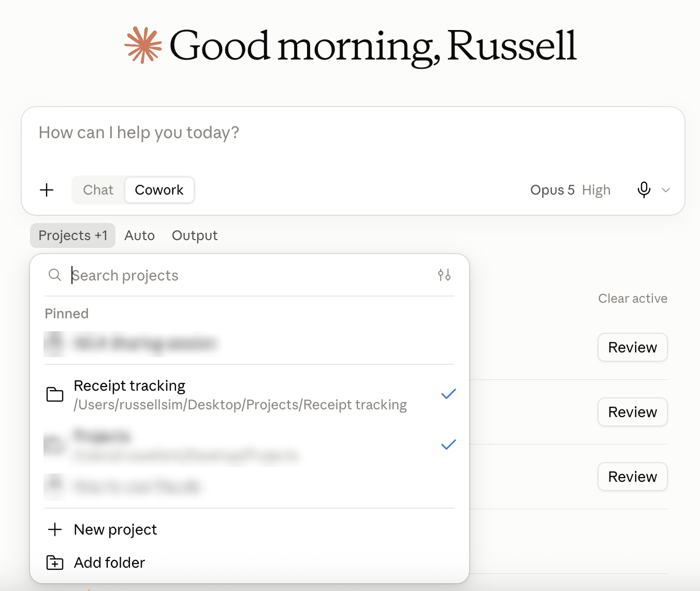Click the orange starburst logo
Screen dimensions: 700x591
click(143, 45)
